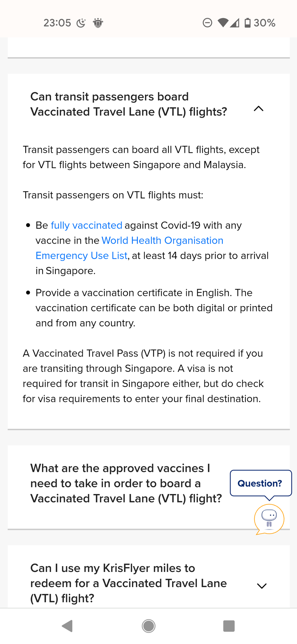Image resolution: width=297 pixels, height=644 pixels.
Task: Tap the 30% battery percentage text
Action: click(264, 23)
